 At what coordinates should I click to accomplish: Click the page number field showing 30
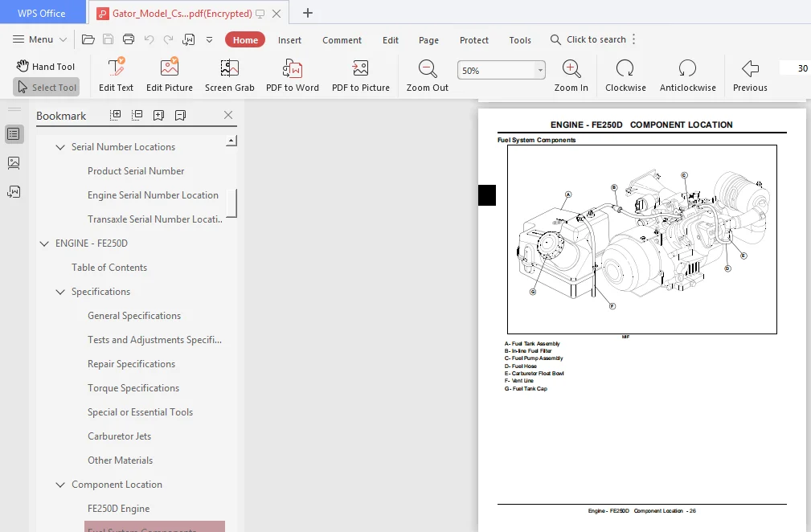pos(797,68)
